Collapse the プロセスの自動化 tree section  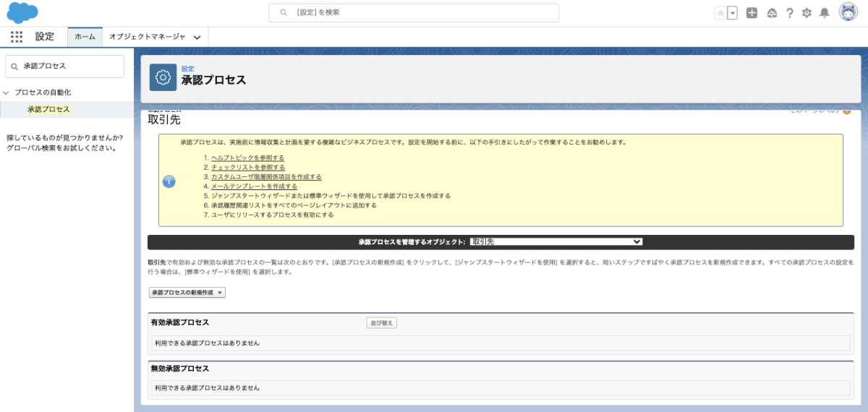pyautogui.click(x=6, y=93)
